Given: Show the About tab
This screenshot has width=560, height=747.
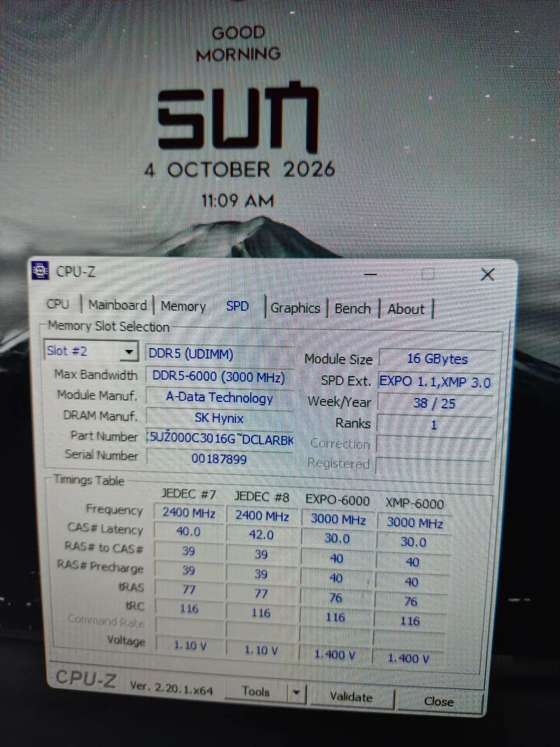Looking at the screenshot, I should pos(406,309).
